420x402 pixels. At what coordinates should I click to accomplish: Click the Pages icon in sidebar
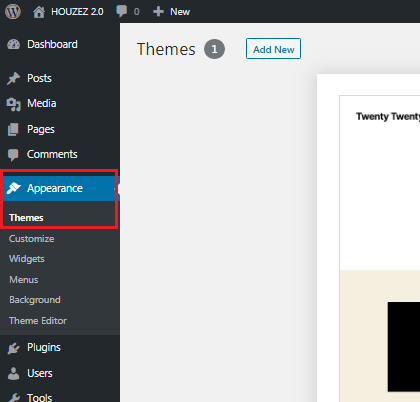pyautogui.click(x=13, y=130)
